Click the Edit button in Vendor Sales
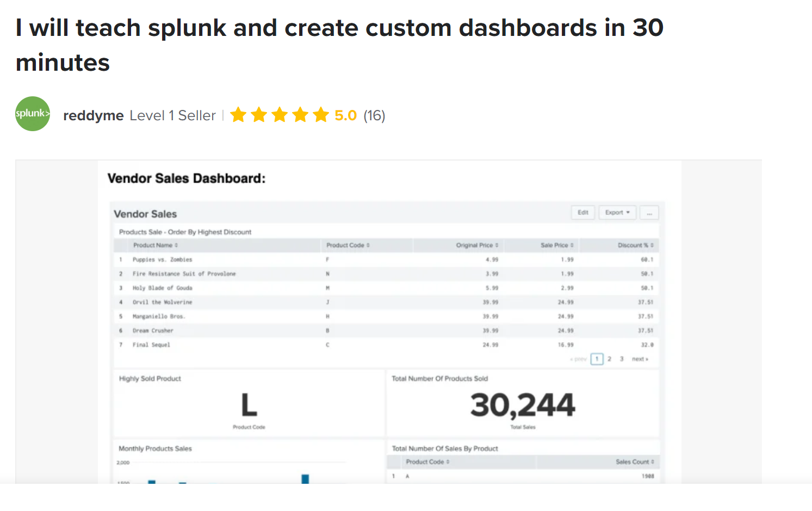 tap(583, 212)
